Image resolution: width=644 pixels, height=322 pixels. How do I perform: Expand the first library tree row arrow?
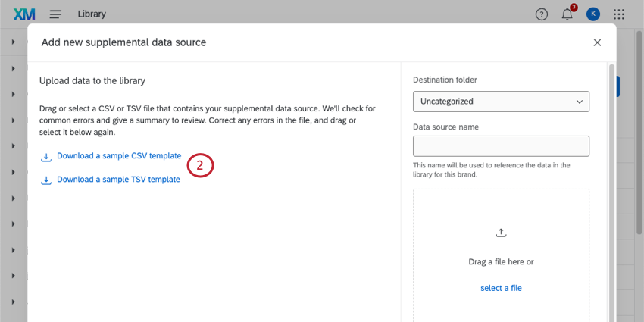point(14,41)
